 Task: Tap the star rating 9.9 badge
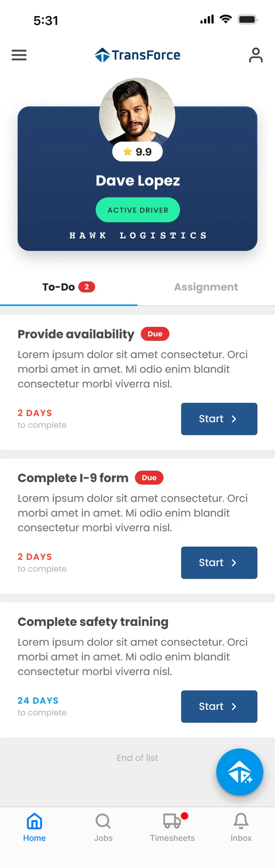137,152
